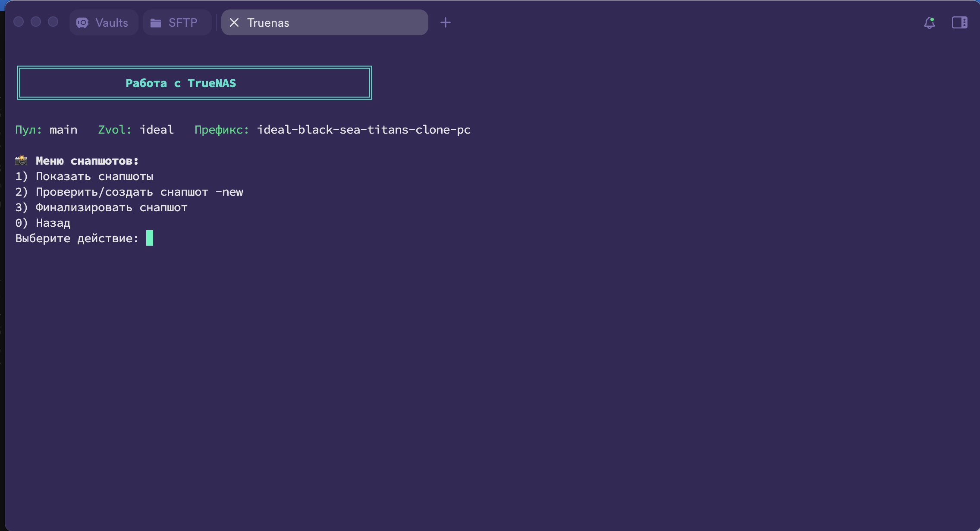This screenshot has height=531, width=980.
Task: Click the SFTP folder icon
Action: tap(156, 23)
